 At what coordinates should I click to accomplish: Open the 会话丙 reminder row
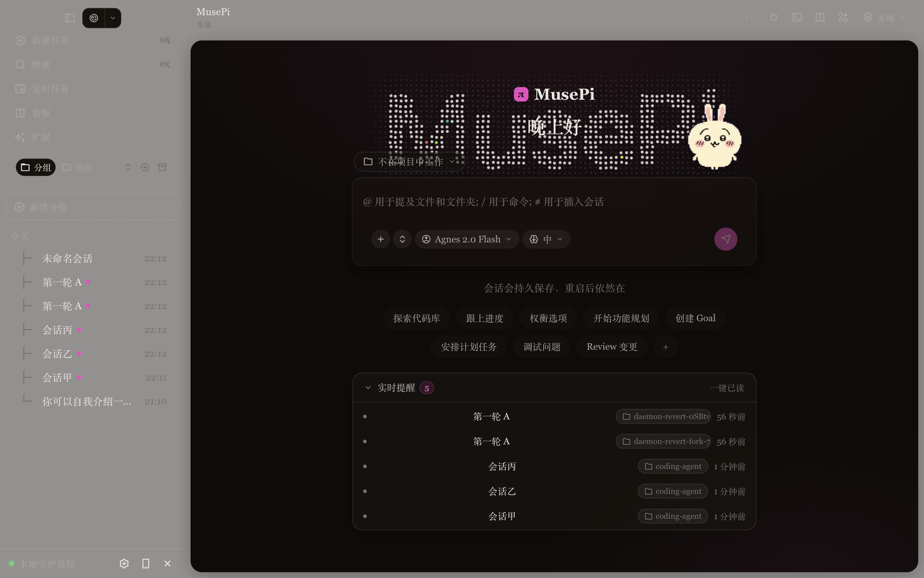554,466
